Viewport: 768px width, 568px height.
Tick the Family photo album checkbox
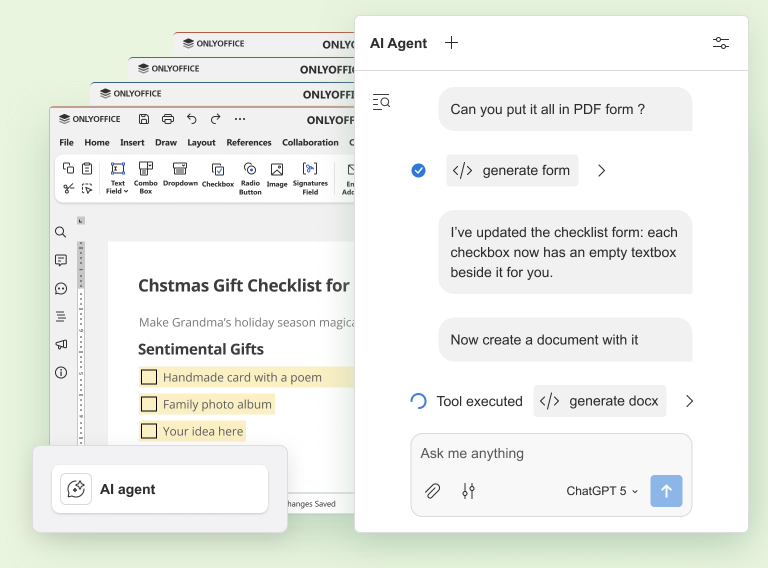pyautogui.click(x=149, y=404)
